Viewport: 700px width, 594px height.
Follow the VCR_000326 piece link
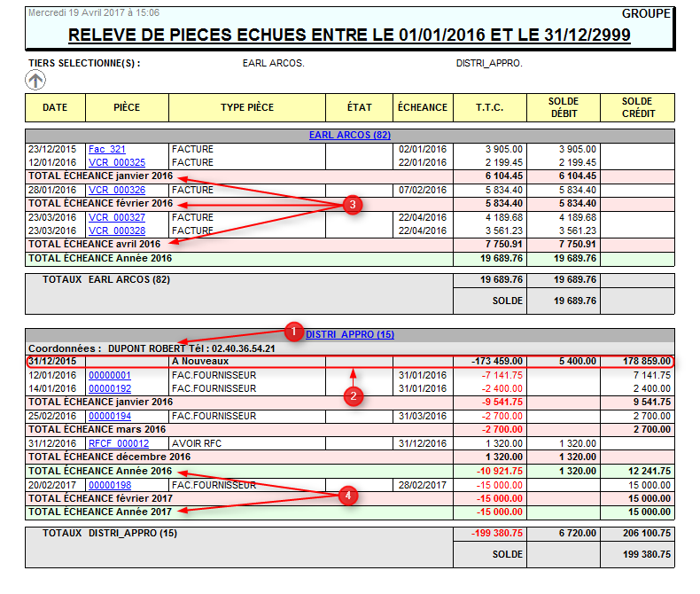pos(117,190)
